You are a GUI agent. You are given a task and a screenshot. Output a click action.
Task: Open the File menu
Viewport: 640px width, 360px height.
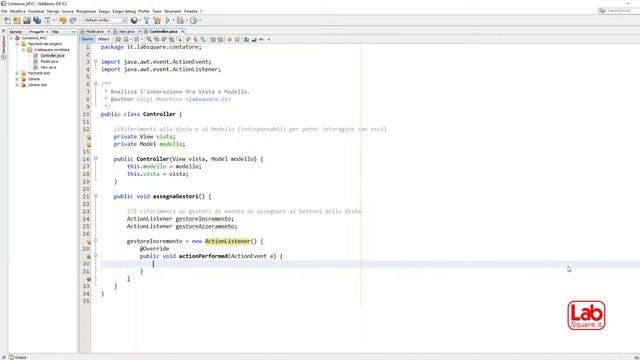tap(4, 11)
